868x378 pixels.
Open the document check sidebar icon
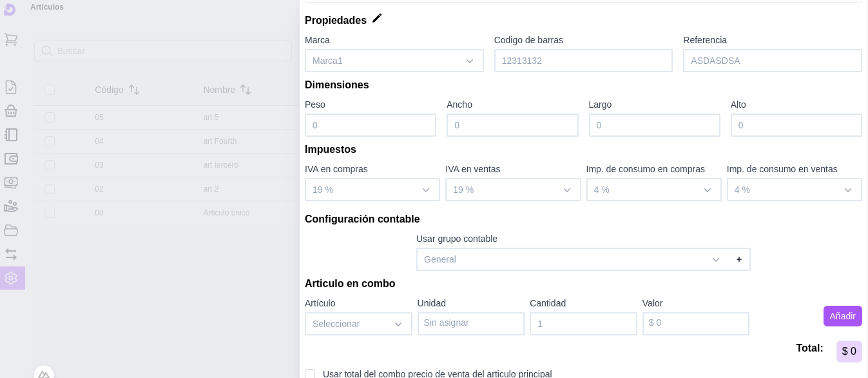click(x=11, y=87)
